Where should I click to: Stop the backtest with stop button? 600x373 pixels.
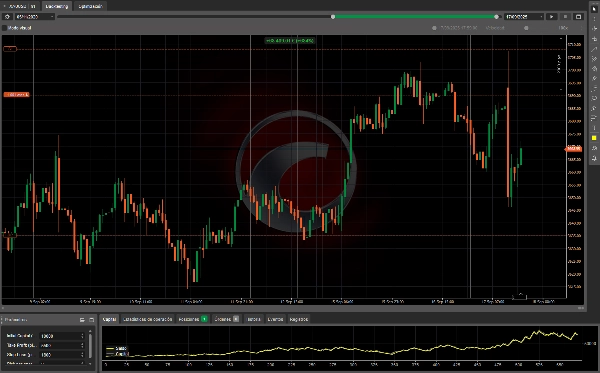(565, 17)
